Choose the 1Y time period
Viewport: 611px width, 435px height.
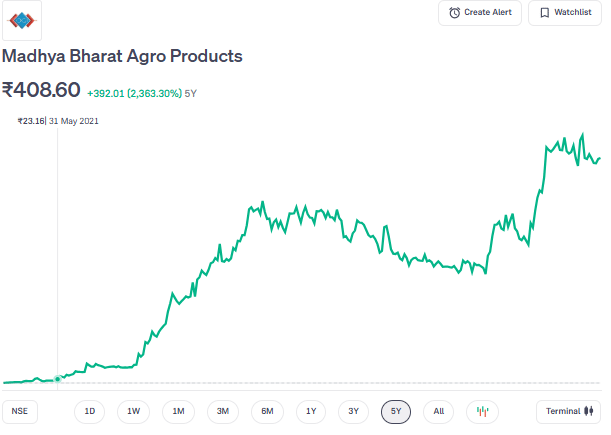click(311, 411)
